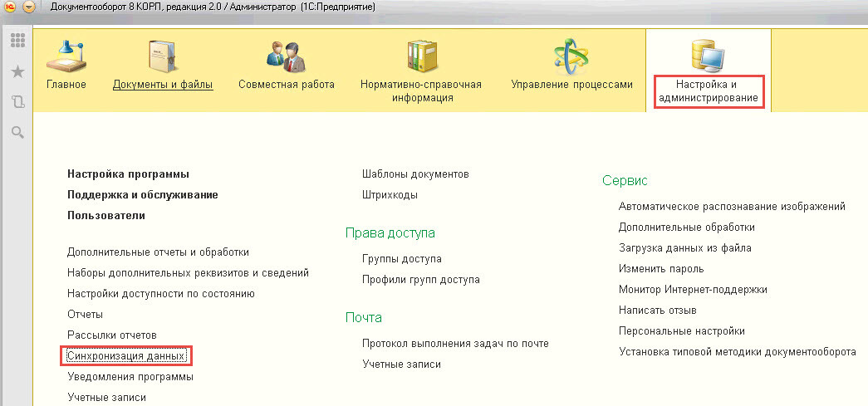Open main menu dropdown arrow in title bar
Screen dimensions: 868x406
pos(30,7)
